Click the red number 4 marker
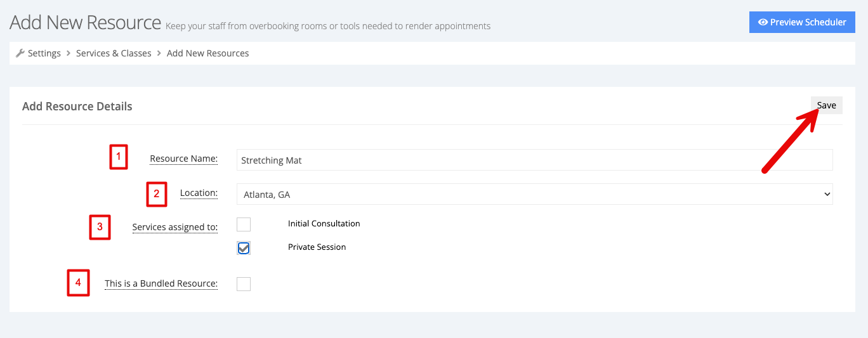The width and height of the screenshot is (868, 338). [x=78, y=283]
